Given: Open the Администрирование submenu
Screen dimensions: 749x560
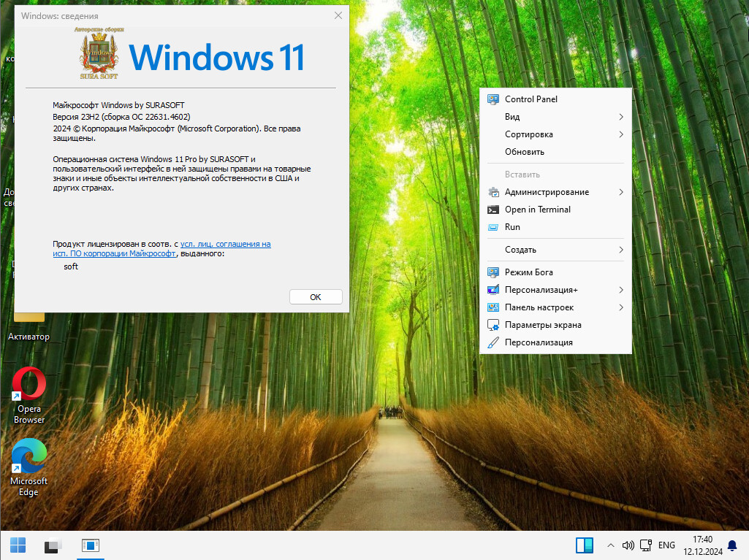Looking at the screenshot, I should pyautogui.click(x=555, y=192).
